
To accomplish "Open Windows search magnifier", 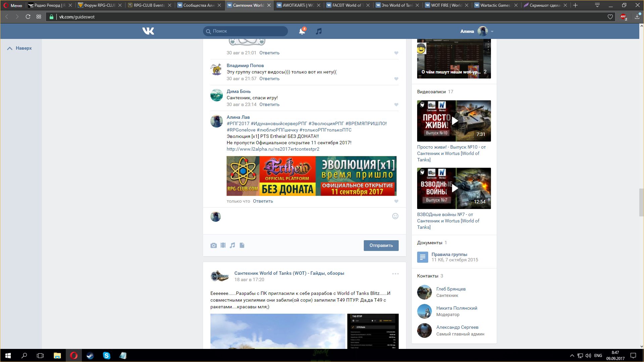I will tap(24, 356).
